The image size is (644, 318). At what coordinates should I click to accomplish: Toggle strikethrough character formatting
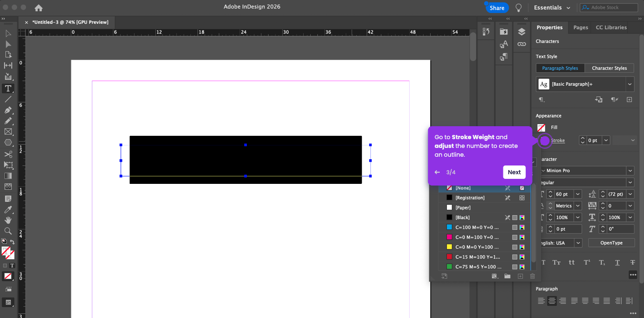pos(633,262)
